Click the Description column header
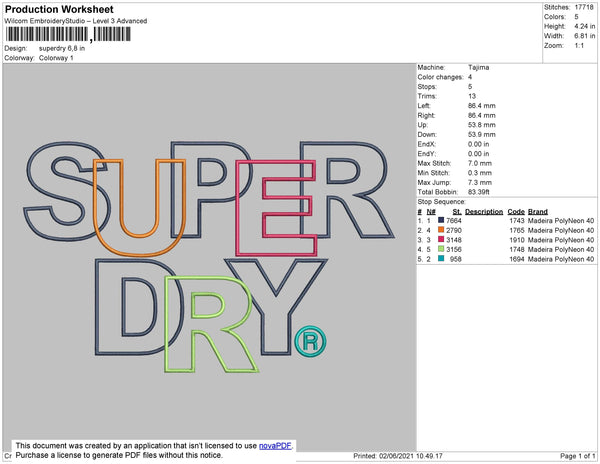 pyautogui.click(x=484, y=212)
